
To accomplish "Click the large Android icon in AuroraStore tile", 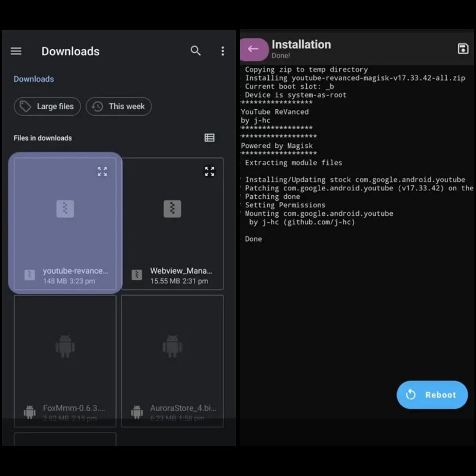I will (172, 346).
